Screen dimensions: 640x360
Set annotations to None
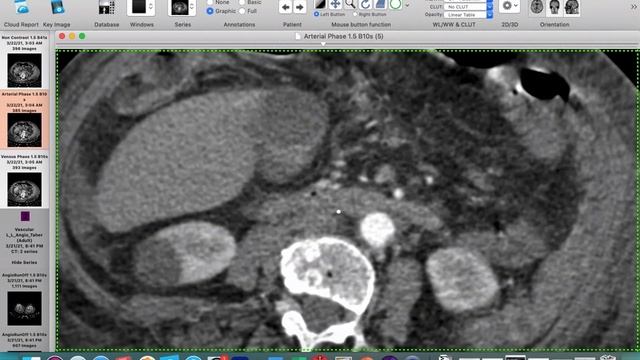coord(210,2)
